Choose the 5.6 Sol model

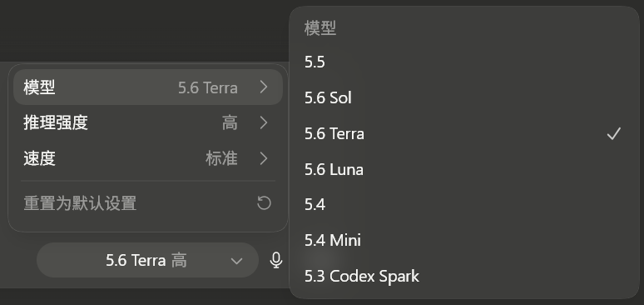(x=464, y=98)
